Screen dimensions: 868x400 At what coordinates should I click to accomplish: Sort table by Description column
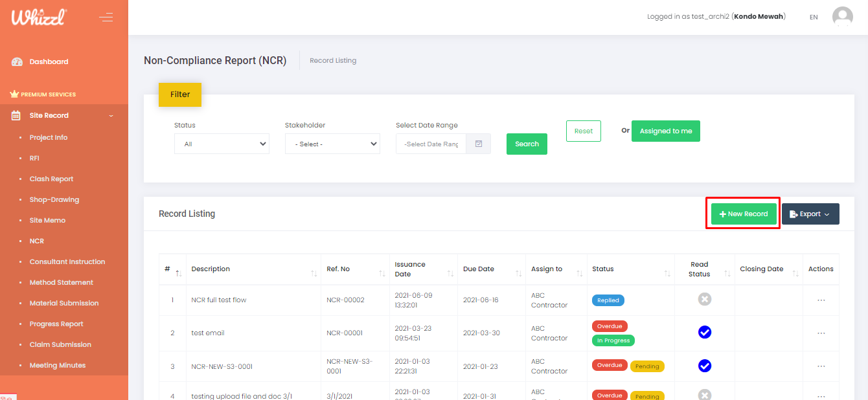(211, 269)
